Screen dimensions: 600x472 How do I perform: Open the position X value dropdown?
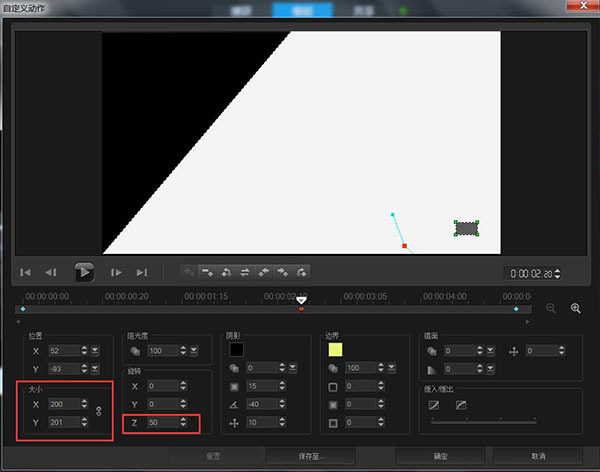[95, 351]
